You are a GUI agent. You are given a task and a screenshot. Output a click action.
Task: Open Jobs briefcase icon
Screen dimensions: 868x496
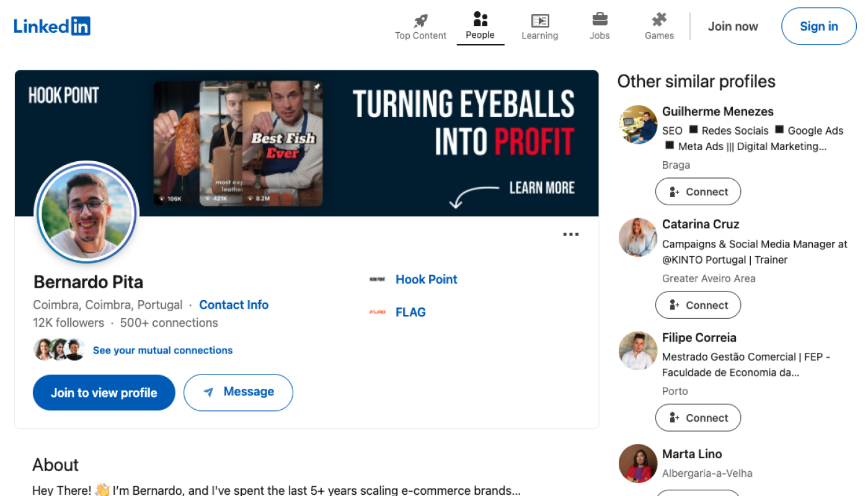point(600,19)
